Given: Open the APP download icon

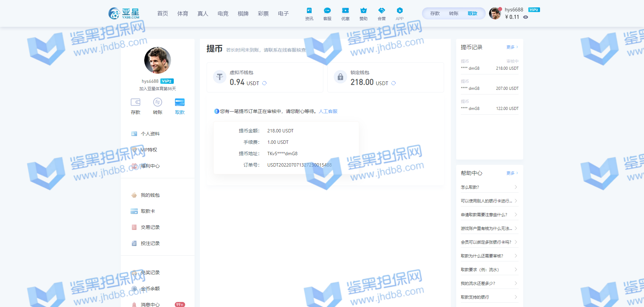Looking at the screenshot, I should click(x=399, y=11).
